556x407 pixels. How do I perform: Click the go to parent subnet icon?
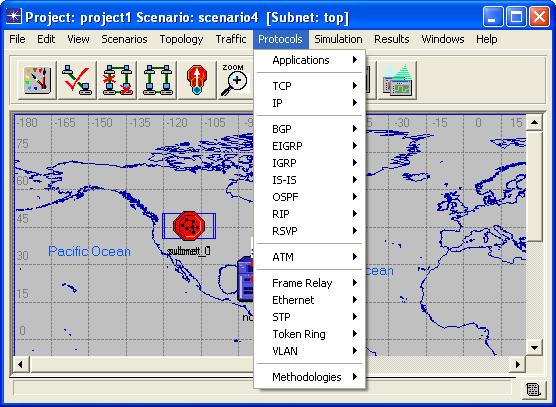[197, 80]
